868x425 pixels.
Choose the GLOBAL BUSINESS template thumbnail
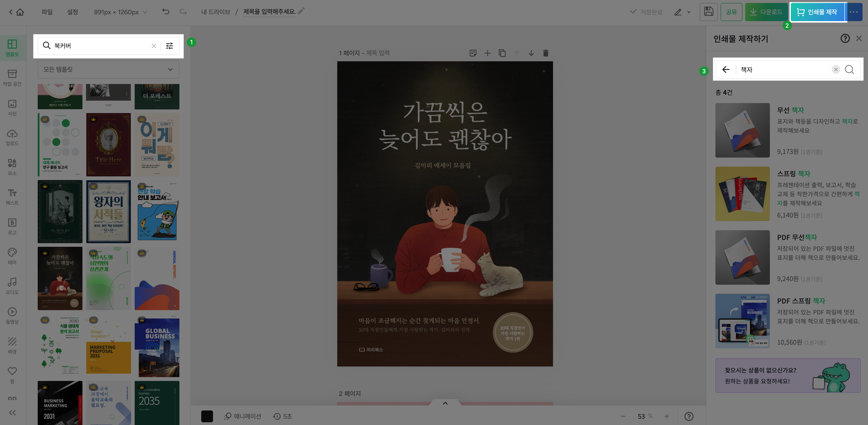157,346
